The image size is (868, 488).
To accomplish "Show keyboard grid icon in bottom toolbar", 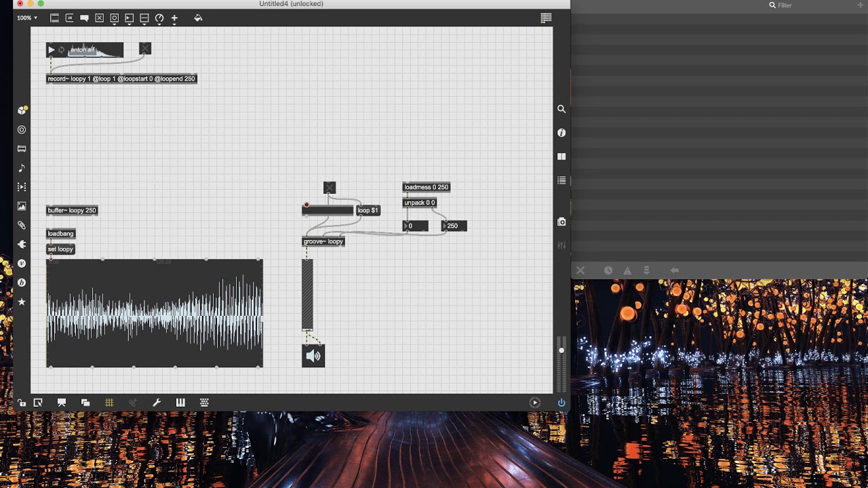I will tap(204, 403).
